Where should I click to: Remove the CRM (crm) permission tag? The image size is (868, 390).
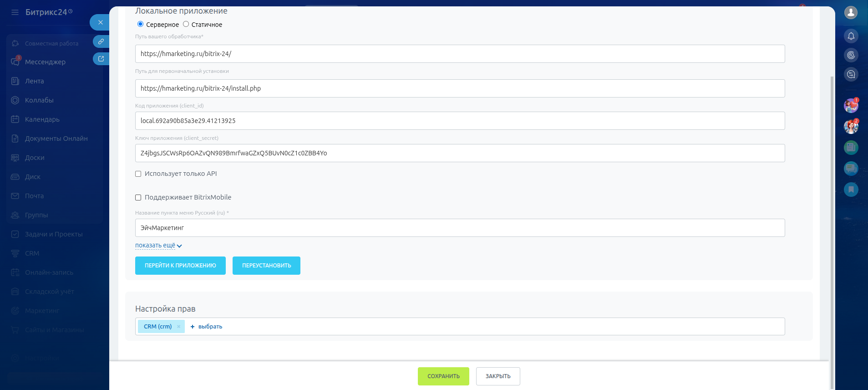[x=179, y=327]
